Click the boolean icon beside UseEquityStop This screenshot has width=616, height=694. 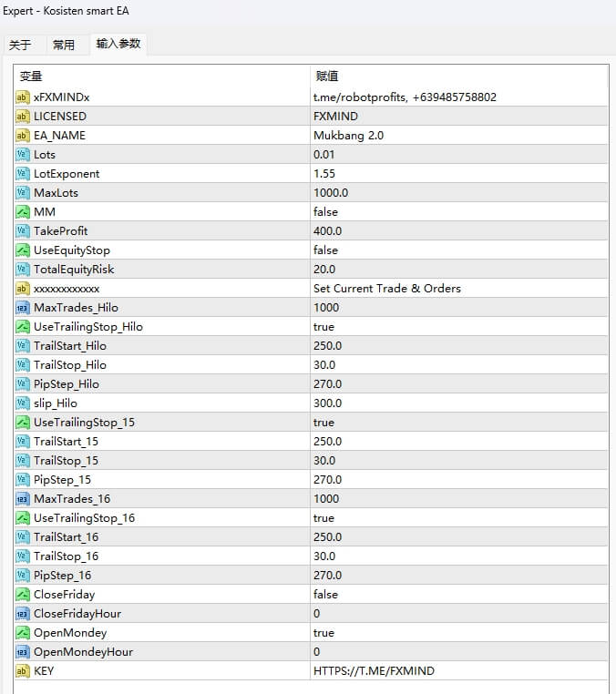[x=23, y=250]
